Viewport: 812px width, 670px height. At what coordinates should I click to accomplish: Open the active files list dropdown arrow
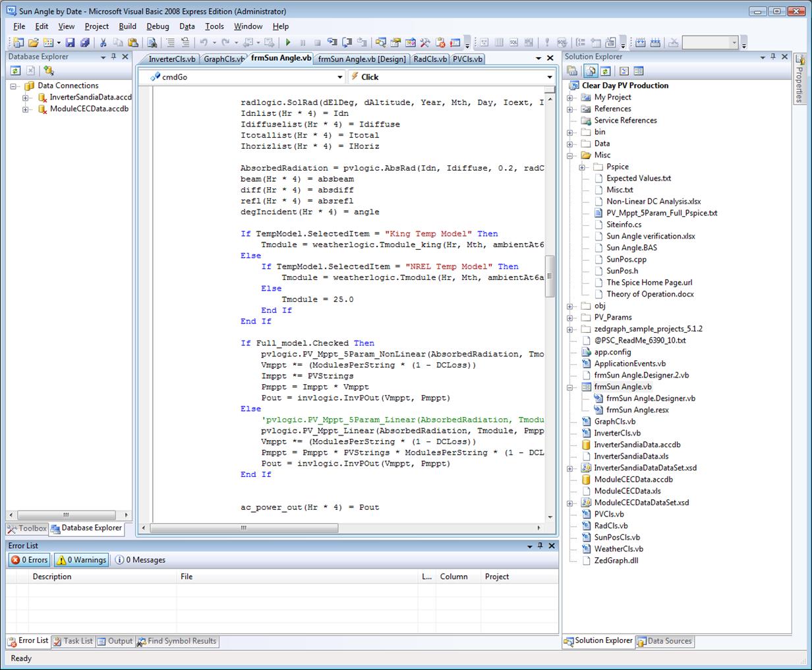(539, 59)
